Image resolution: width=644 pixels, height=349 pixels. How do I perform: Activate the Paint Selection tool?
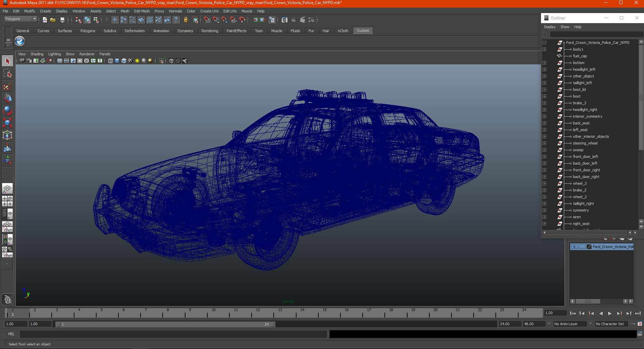[7, 86]
